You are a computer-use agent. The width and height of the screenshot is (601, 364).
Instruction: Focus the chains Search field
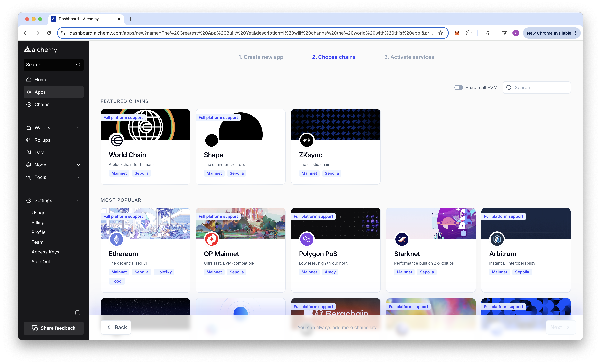click(537, 87)
